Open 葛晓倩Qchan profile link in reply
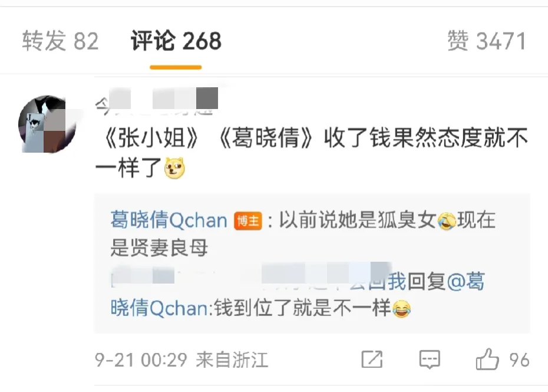 (169, 220)
